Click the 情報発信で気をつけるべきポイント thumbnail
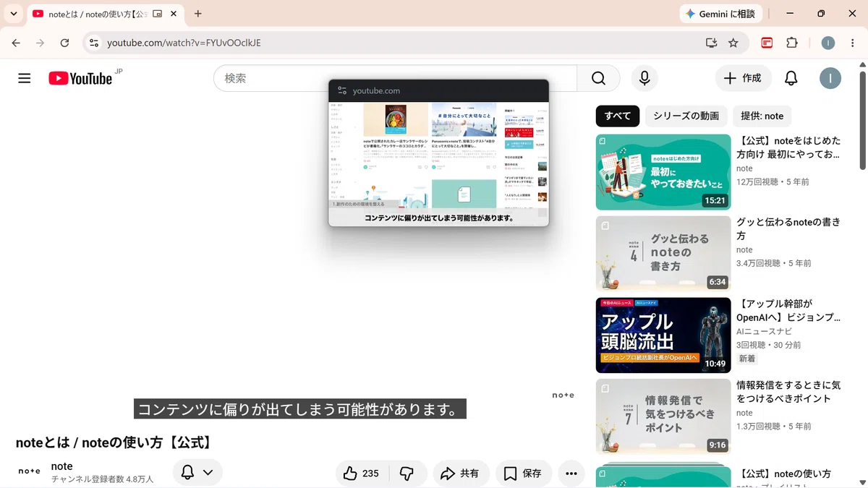Screen dimensions: 868x488 click(663, 417)
